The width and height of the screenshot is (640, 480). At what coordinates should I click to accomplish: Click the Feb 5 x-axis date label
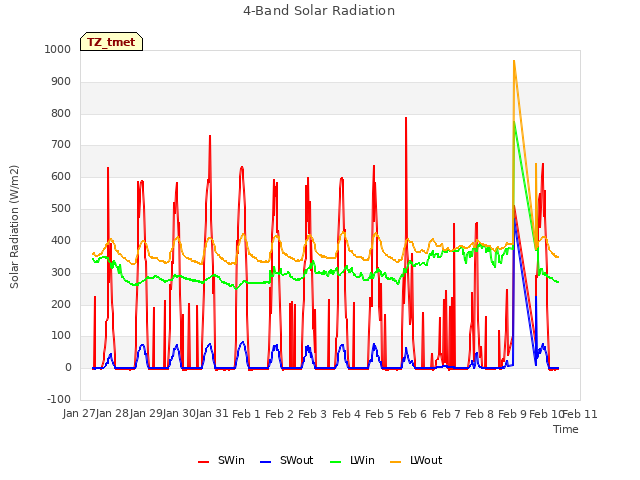pos(379,414)
